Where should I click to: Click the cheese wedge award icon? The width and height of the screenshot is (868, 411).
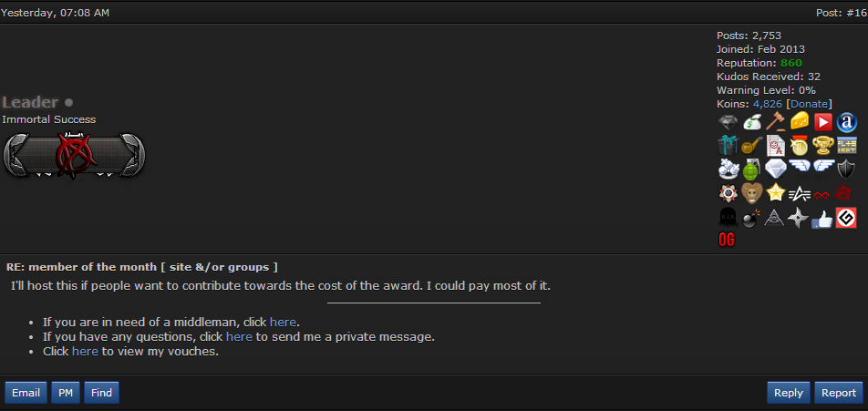coord(799,122)
